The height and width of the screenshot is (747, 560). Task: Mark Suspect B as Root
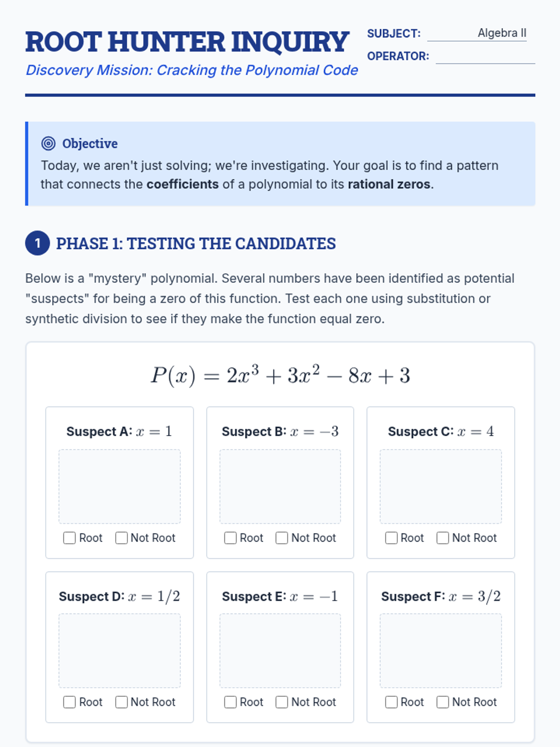(x=231, y=538)
